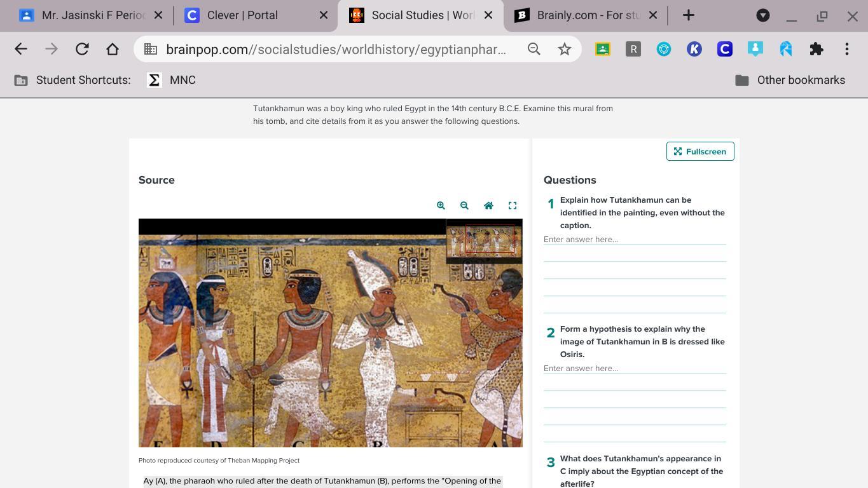Toggle full page mode for mural viewer
This screenshot has height=488, width=868.
[x=513, y=205]
